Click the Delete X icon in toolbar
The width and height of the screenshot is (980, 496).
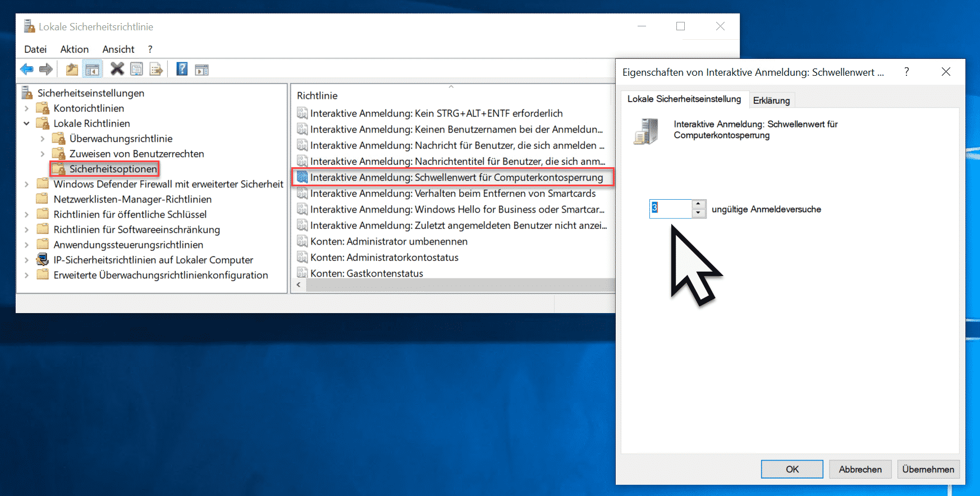click(x=117, y=69)
